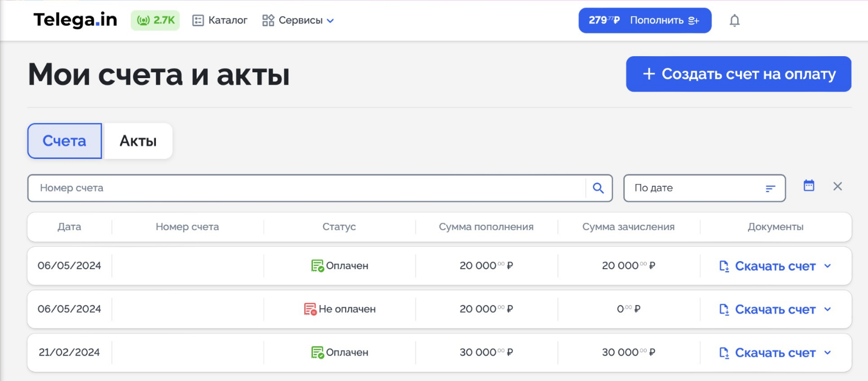Screen dimensions: 868x381
Task: Click Оплачен status in 21/02/2024 row
Action: pyautogui.click(x=347, y=353)
